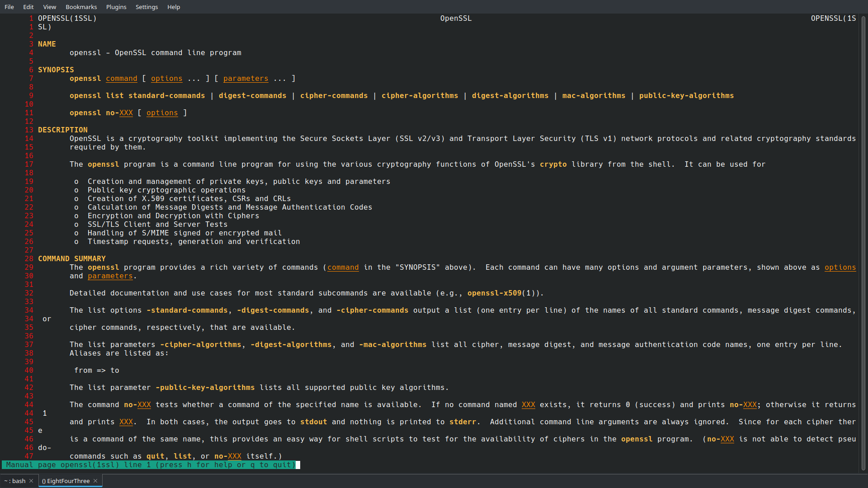Click 'SSL/TLS Client and Server Tests' bullet
This screenshot has height=488, width=868.
pyautogui.click(x=158, y=225)
